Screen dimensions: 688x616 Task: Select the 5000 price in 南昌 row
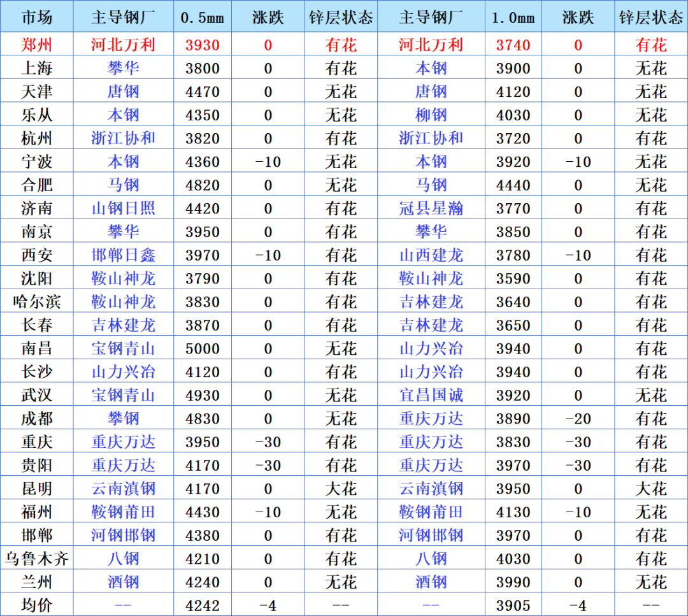click(x=203, y=349)
